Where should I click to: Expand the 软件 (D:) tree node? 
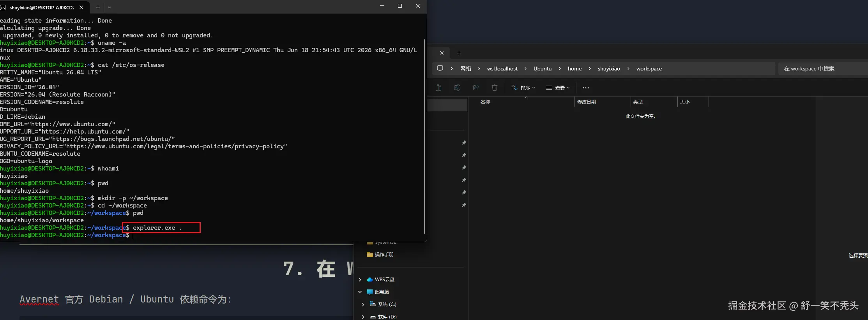(363, 317)
